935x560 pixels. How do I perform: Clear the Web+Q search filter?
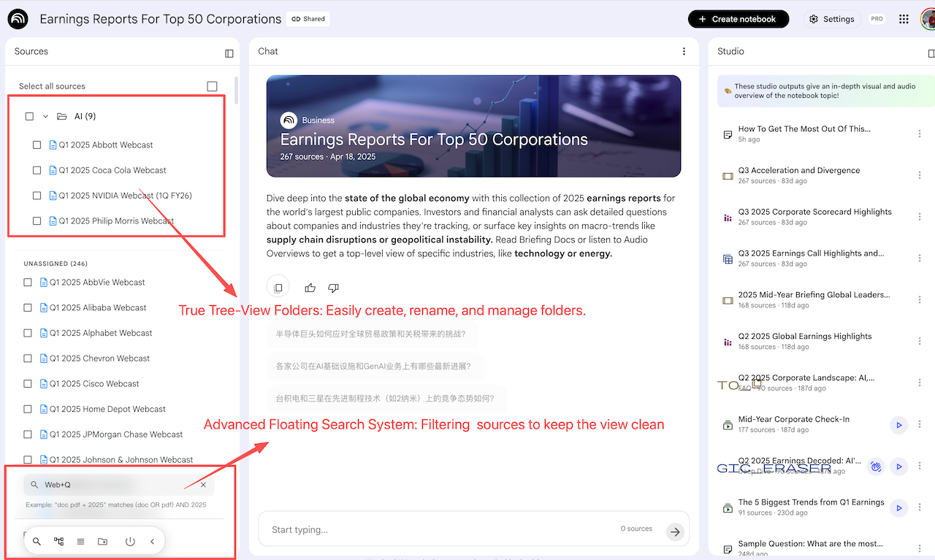(203, 485)
